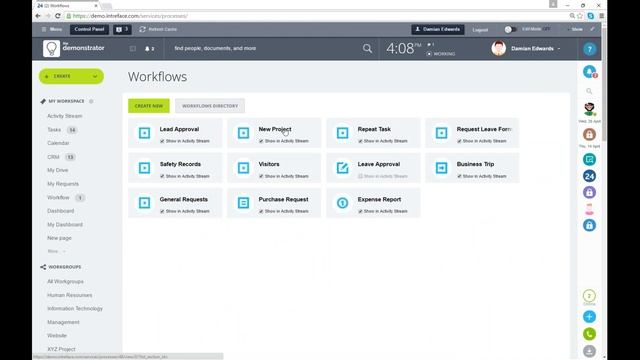
Task: Click the blue help question mark icon
Action: (x=589, y=49)
